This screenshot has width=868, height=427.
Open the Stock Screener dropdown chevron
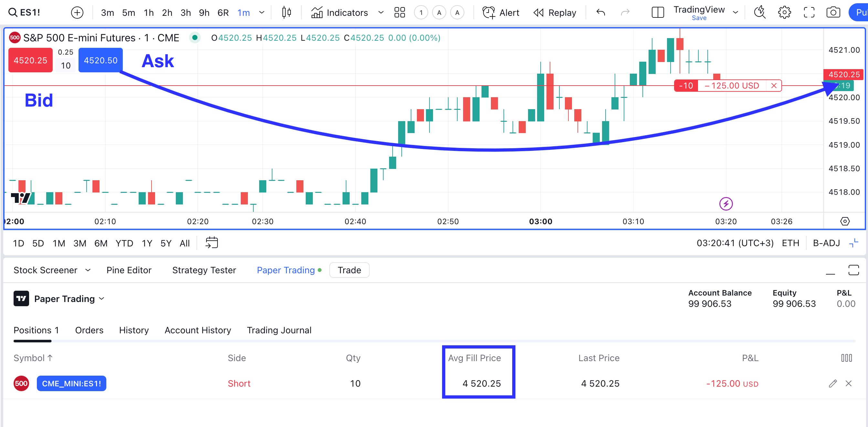(x=88, y=270)
